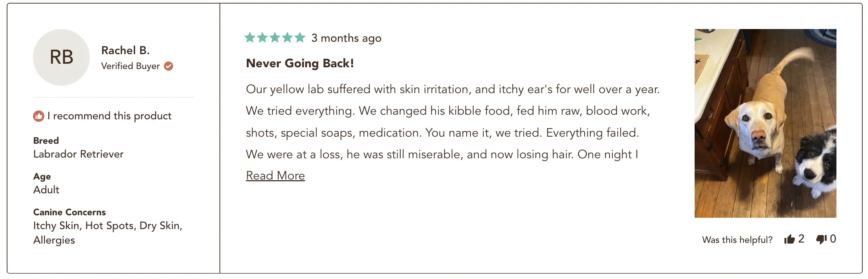Click the first rating star
The height and width of the screenshot is (279, 868).
point(250,38)
